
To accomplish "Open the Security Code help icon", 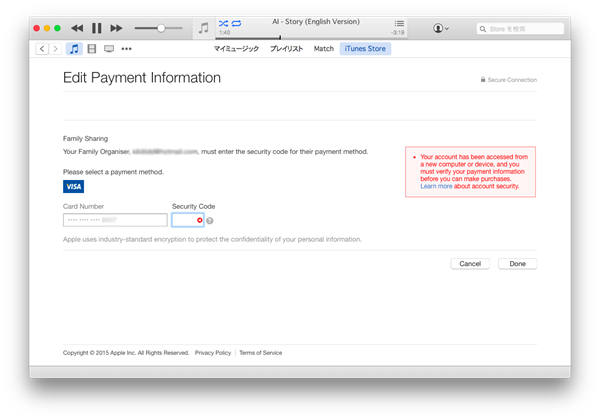I will coord(210,220).
